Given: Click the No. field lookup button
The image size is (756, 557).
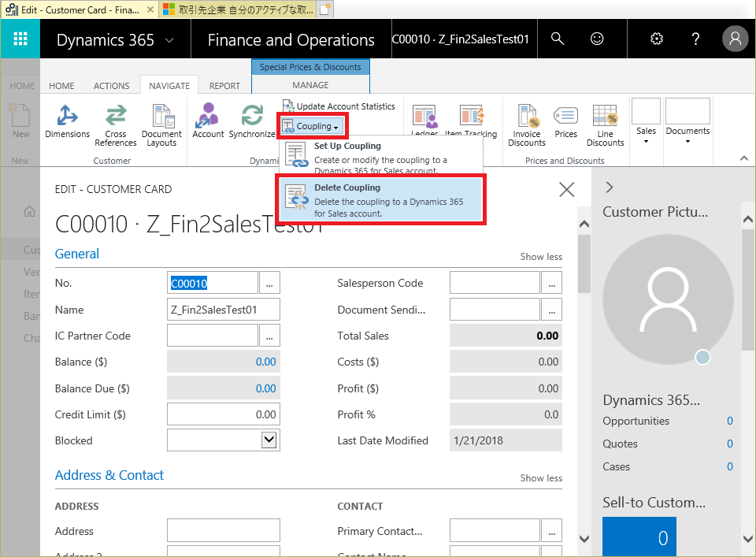Looking at the screenshot, I should [269, 283].
